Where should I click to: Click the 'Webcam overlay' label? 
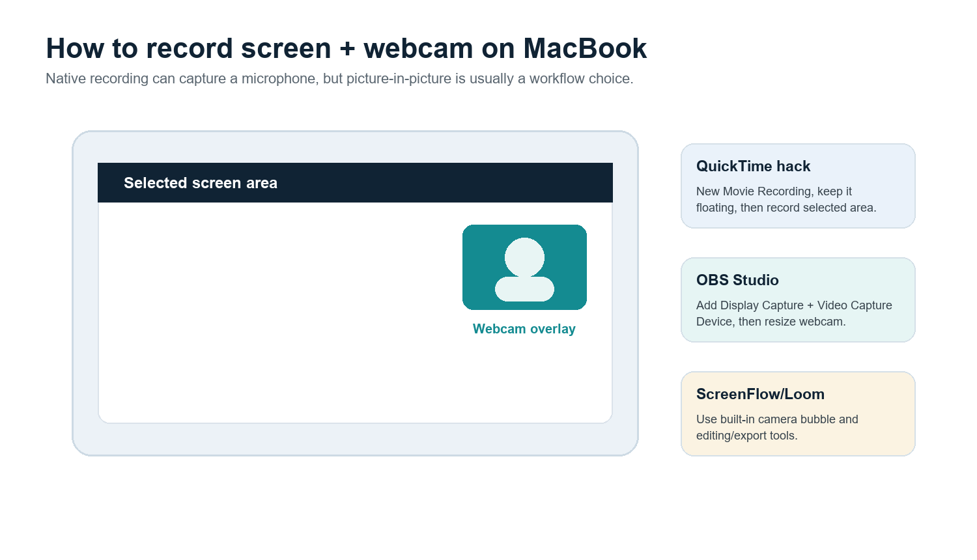click(x=524, y=329)
